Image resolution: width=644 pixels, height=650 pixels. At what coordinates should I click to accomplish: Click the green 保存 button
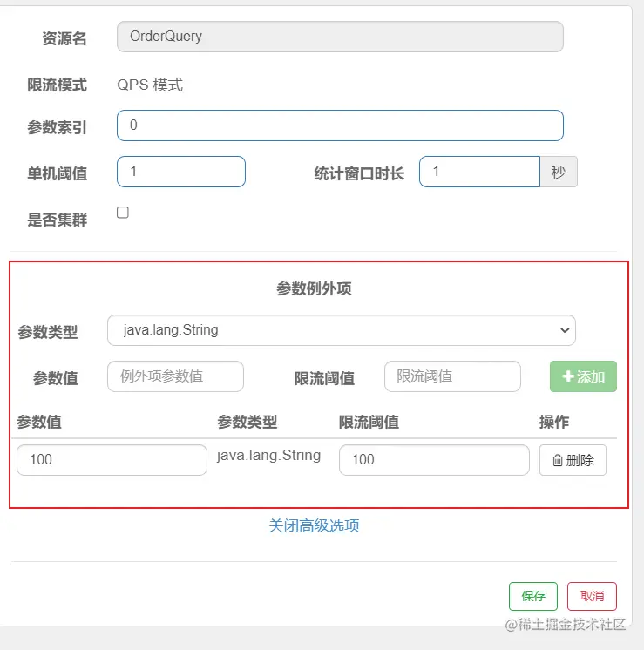(x=533, y=596)
